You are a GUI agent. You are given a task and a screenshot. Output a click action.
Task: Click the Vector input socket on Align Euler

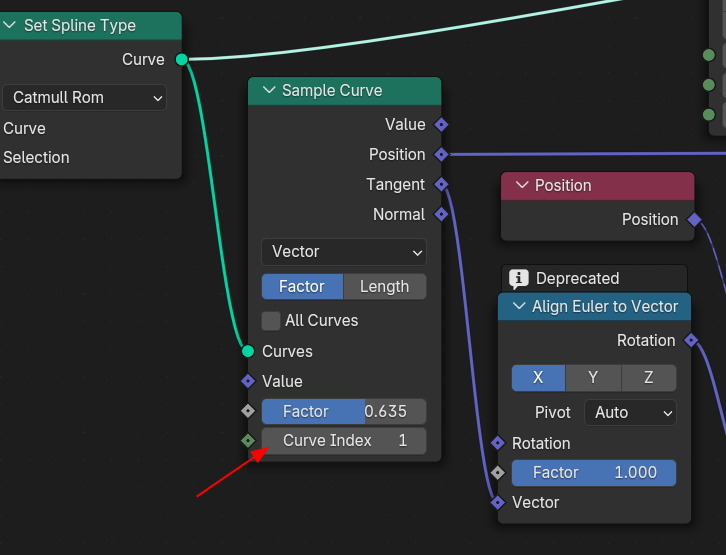click(x=498, y=502)
